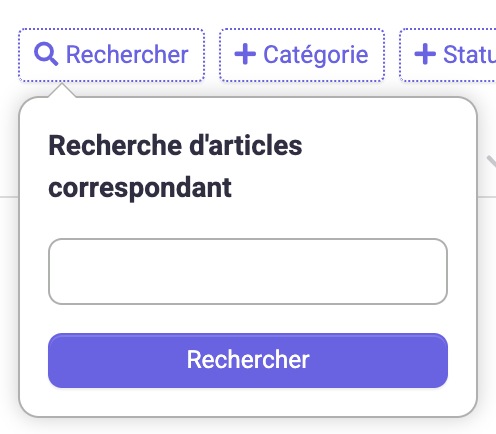
Task: Collapse the search popover via Rechercher chip
Action: pyautogui.click(x=111, y=55)
